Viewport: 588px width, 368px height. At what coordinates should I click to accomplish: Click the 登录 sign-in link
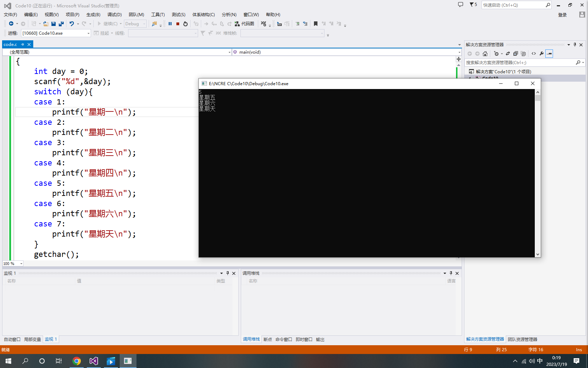tap(562, 15)
